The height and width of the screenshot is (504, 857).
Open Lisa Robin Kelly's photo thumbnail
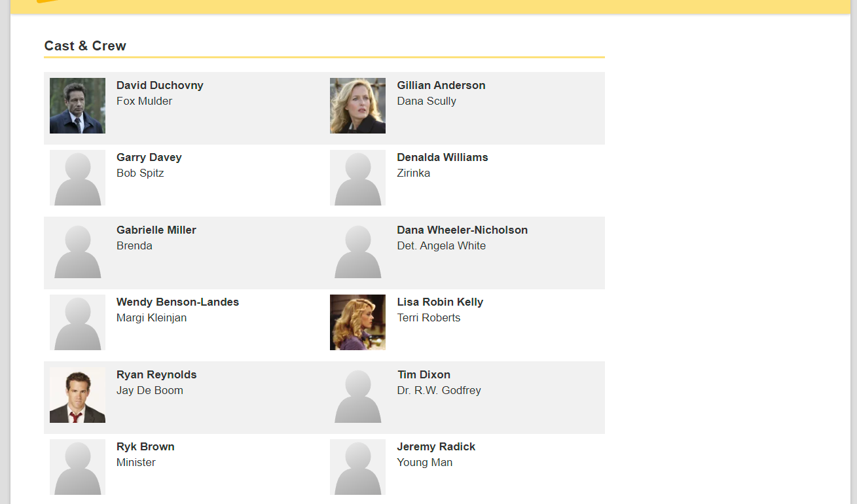click(357, 322)
